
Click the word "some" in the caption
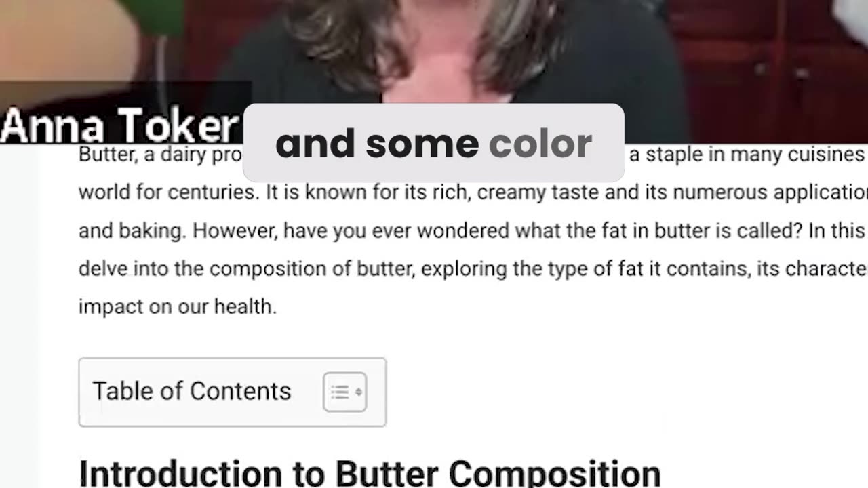[422, 144]
